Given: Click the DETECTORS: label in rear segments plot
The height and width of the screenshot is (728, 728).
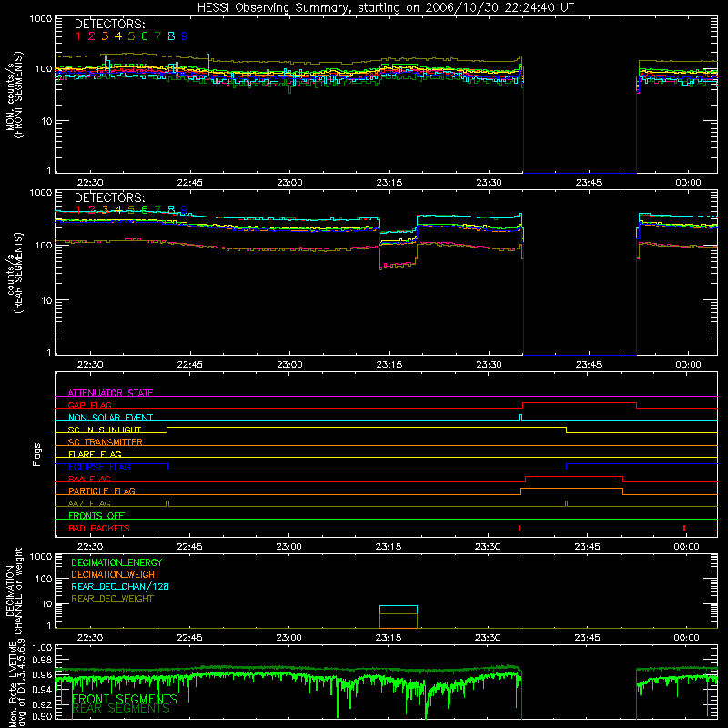Looking at the screenshot, I should [109, 197].
